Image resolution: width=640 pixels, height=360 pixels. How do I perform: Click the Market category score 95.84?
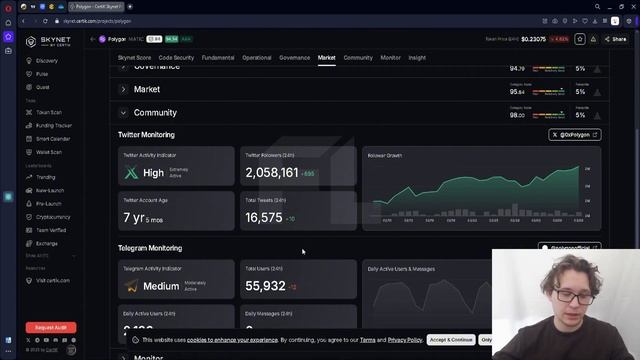[517, 92]
